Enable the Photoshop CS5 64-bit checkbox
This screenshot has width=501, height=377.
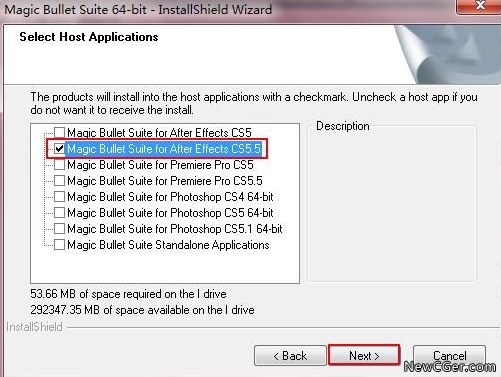coord(59,213)
